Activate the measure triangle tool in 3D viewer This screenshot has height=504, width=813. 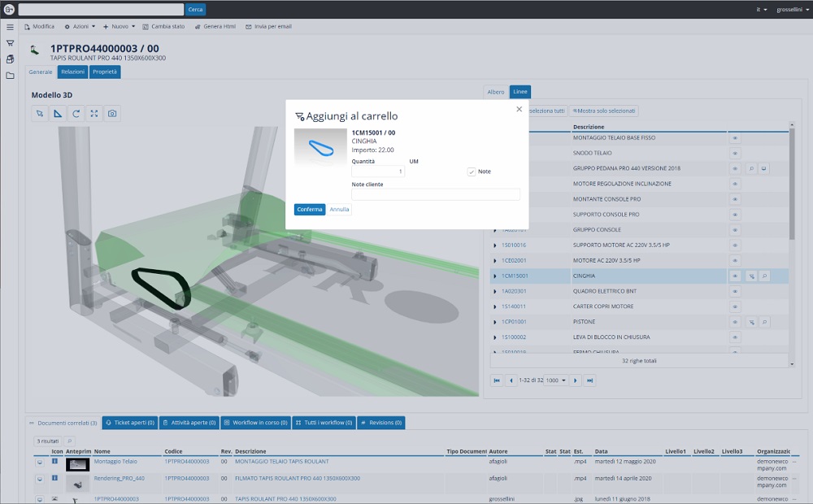58,114
